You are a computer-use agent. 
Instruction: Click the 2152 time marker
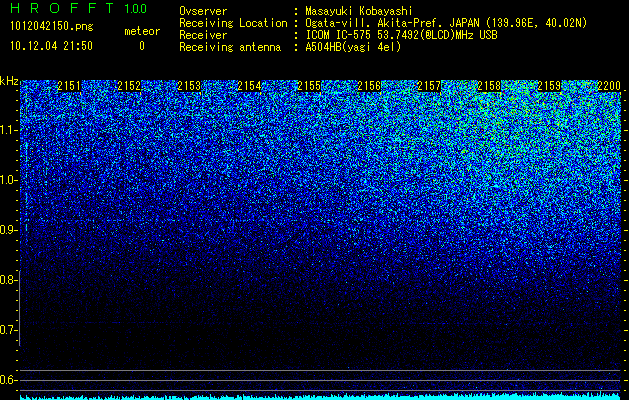click(x=129, y=86)
